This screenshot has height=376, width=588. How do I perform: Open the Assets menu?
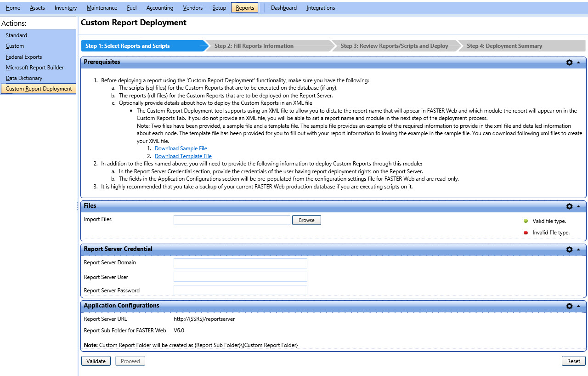coord(37,8)
